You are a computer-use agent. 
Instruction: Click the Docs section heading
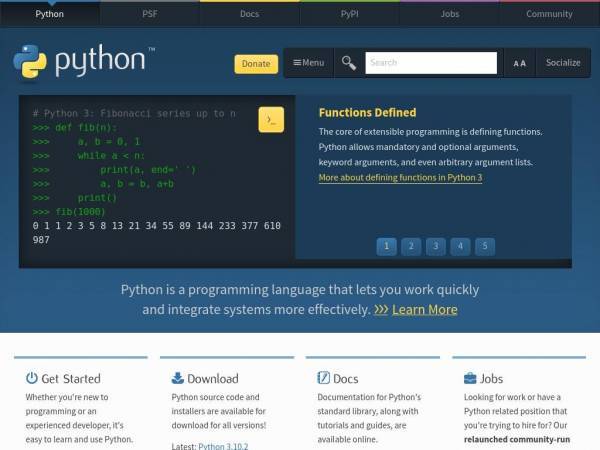point(346,378)
